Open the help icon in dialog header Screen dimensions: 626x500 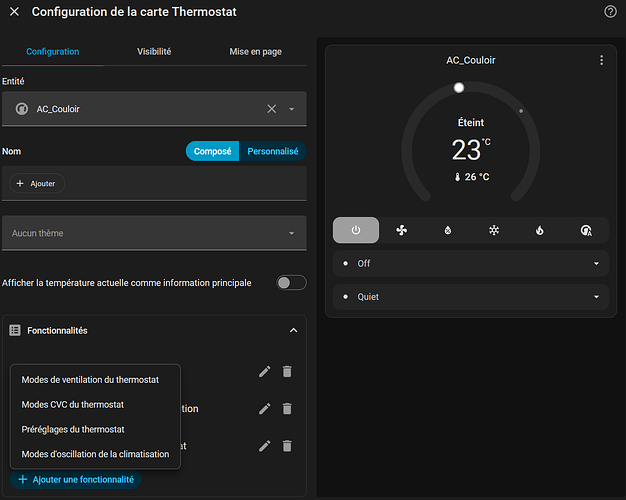(x=610, y=12)
